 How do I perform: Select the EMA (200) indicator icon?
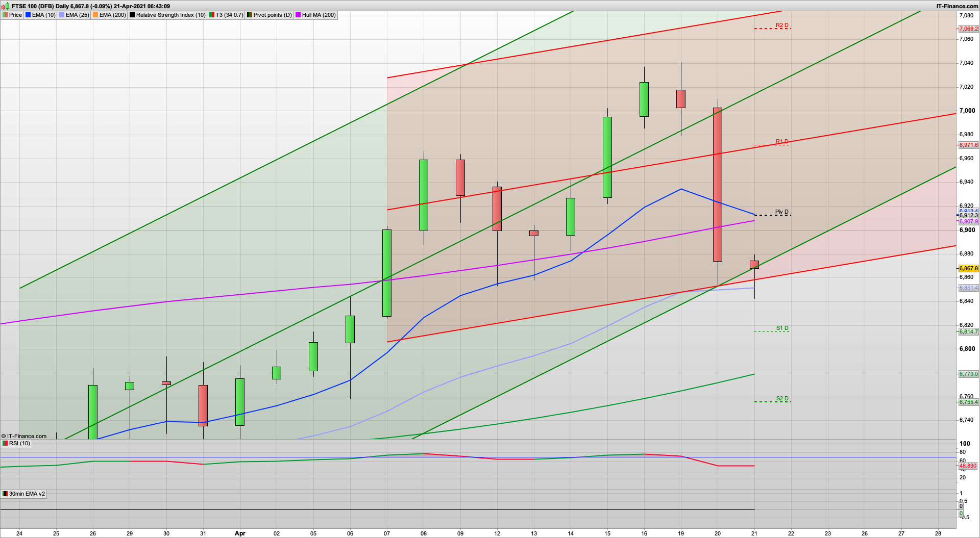95,15
